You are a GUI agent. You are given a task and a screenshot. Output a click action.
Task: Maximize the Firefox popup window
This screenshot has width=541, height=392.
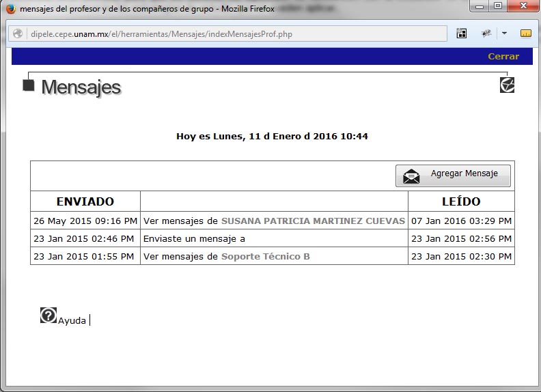click(x=498, y=7)
